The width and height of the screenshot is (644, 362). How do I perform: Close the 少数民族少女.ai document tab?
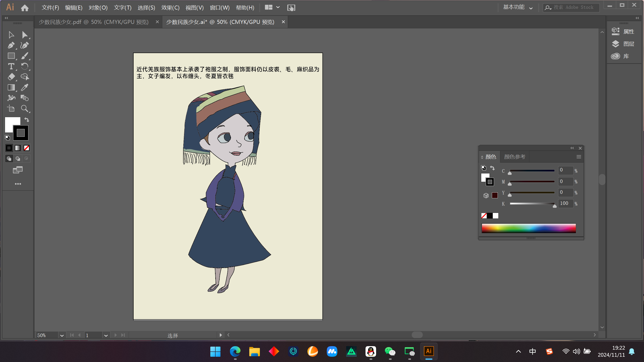(283, 22)
